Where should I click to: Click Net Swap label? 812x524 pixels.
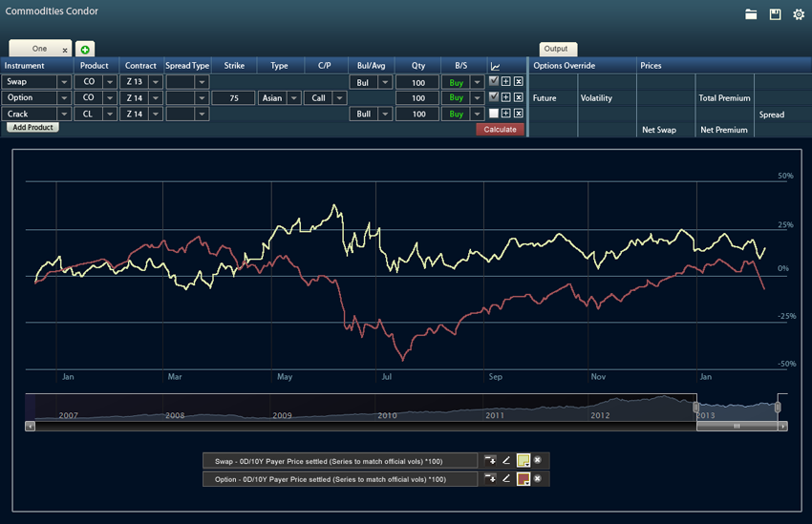coord(659,130)
